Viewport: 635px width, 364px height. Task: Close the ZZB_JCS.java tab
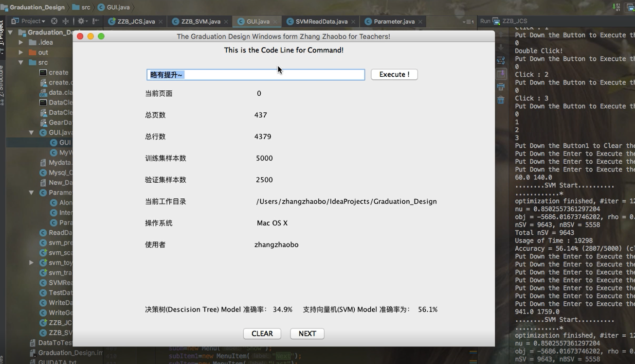point(161,22)
